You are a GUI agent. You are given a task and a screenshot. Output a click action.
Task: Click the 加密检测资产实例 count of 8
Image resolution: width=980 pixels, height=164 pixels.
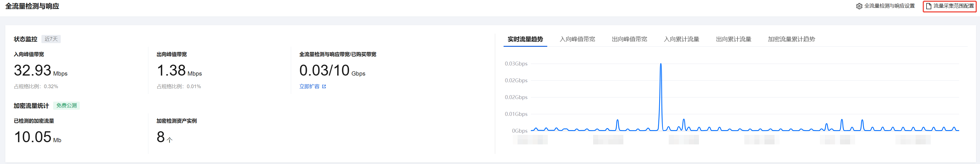pyautogui.click(x=161, y=137)
